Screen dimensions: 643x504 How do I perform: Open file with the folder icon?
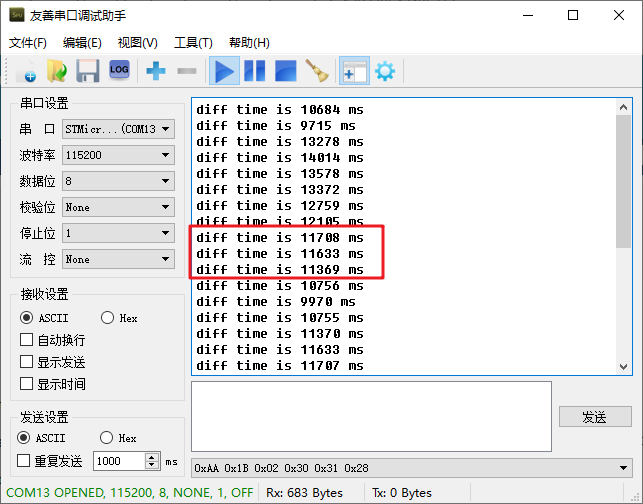tap(57, 71)
